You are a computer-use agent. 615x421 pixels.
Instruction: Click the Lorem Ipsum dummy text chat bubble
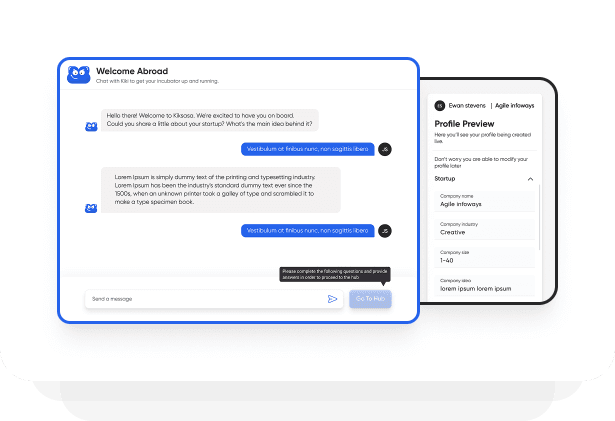(221, 190)
